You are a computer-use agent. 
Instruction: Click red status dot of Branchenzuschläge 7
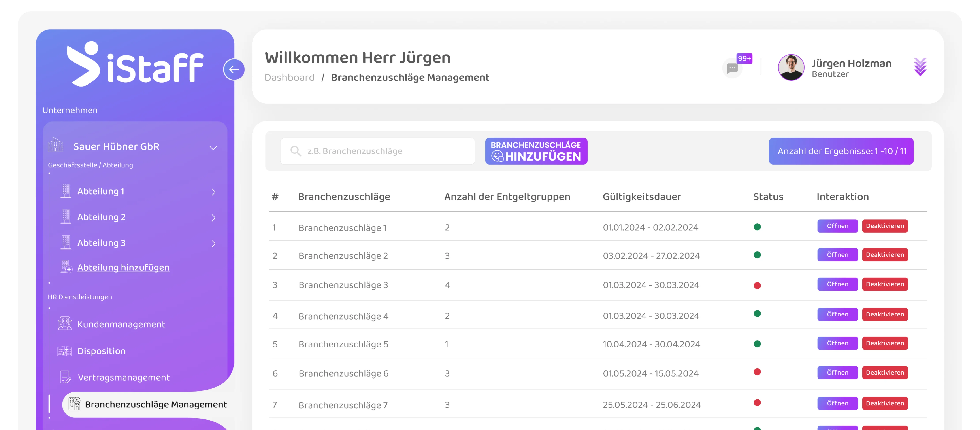pos(757,403)
